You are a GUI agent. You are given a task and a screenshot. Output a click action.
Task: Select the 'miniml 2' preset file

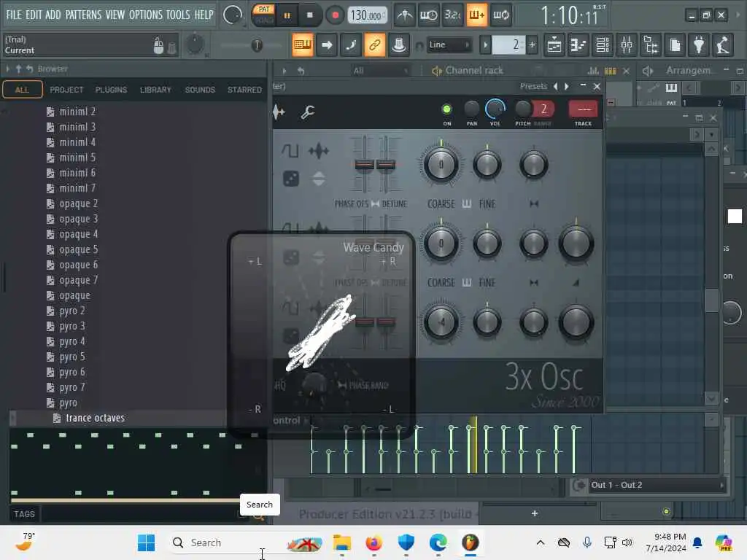tap(77, 112)
